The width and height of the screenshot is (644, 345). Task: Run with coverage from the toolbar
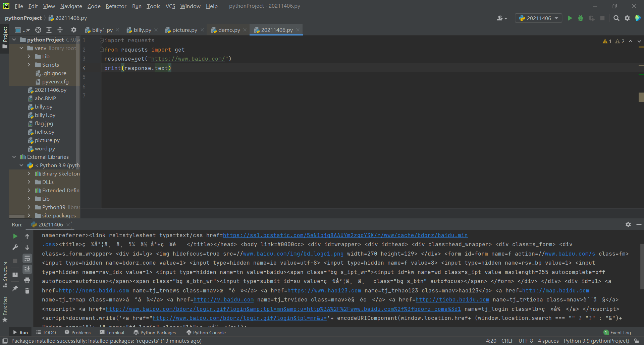[x=592, y=18]
